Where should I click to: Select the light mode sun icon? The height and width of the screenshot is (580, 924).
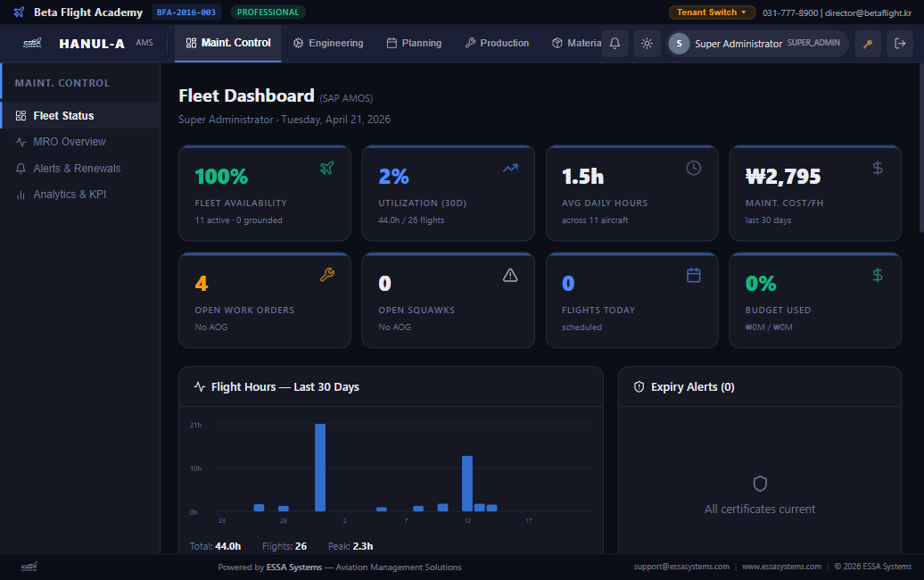point(647,44)
